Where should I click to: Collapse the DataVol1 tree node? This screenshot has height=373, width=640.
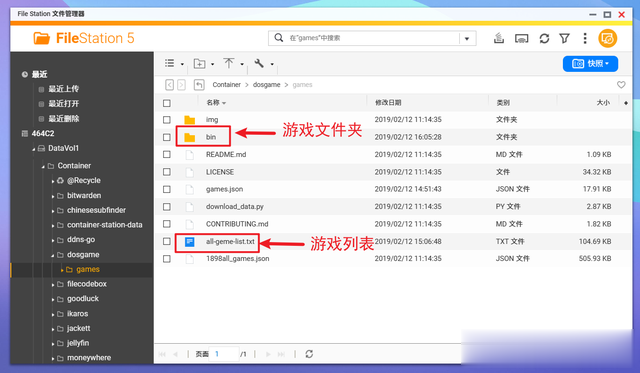(x=33, y=149)
